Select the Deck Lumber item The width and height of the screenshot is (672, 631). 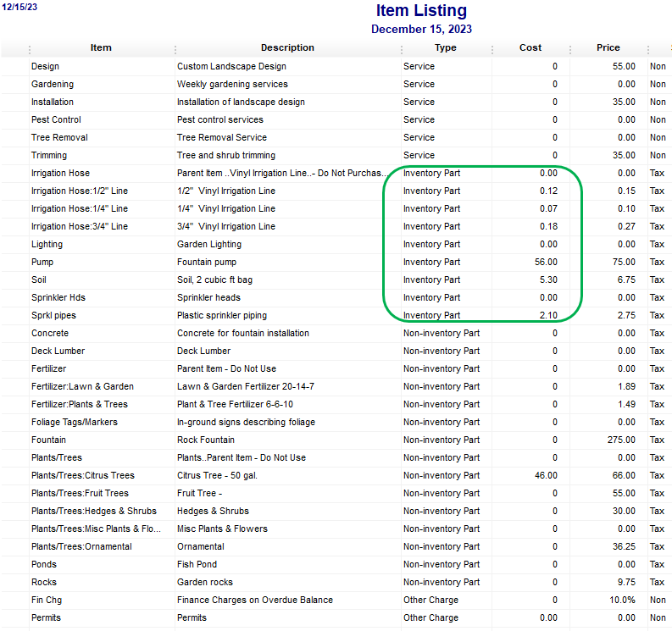click(58, 351)
